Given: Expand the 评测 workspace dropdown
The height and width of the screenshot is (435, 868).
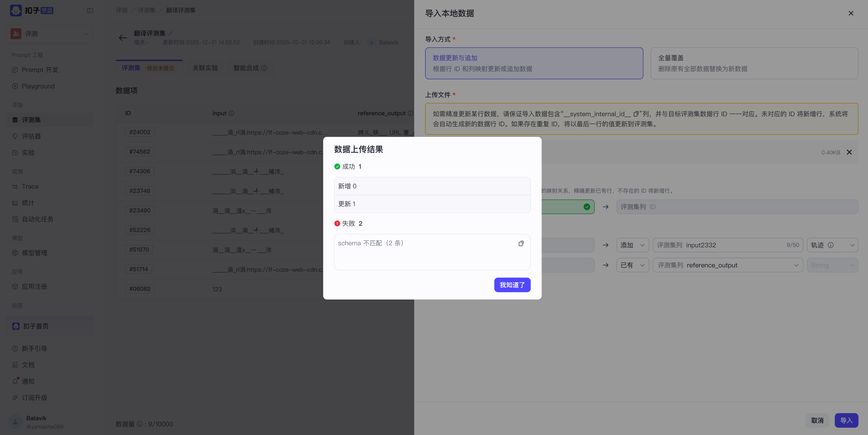Looking at the screenshot, I should click(x=50, y=34).
